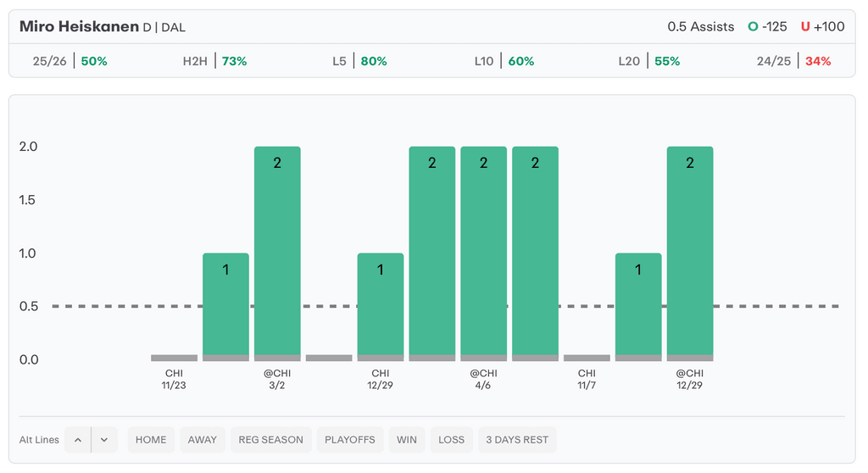Filter by WIN games
Viewport: 868px width, 473px height.
407,440
